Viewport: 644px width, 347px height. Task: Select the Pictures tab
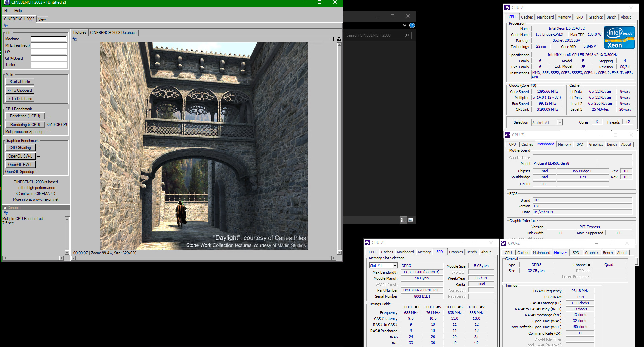[80, 32]
